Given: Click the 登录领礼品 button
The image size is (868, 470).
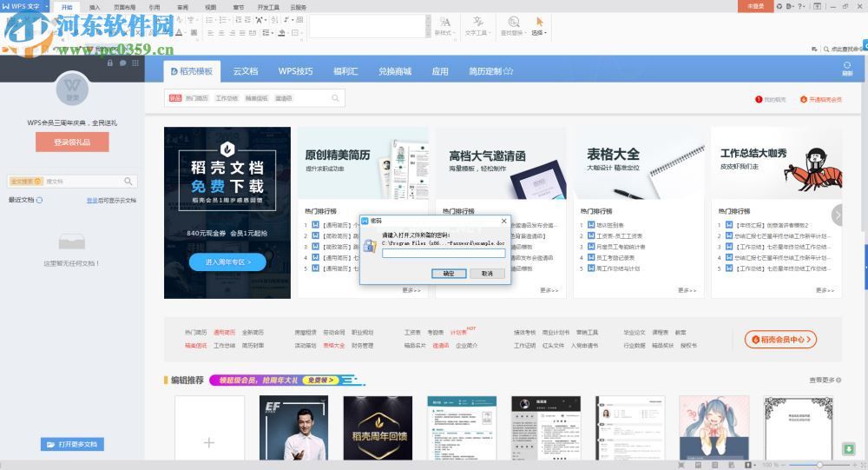Looking at the screenshot, I should pos(72,142).
